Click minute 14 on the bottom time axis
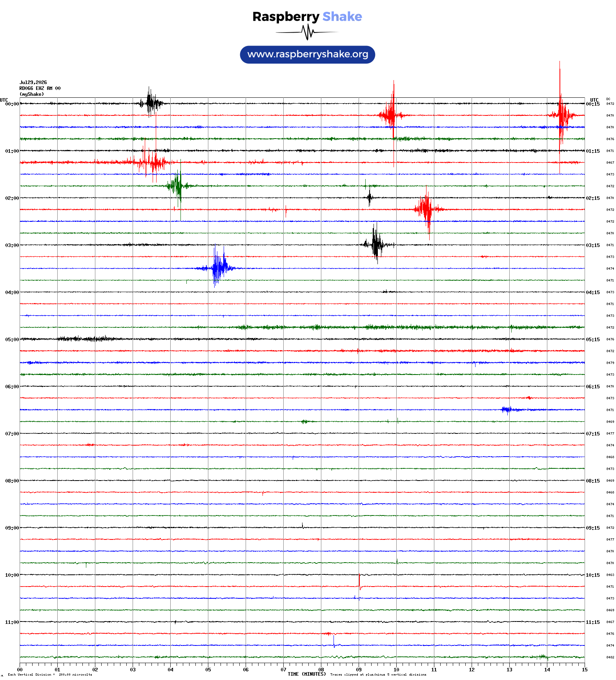616x680 pixels. [547, 670]
